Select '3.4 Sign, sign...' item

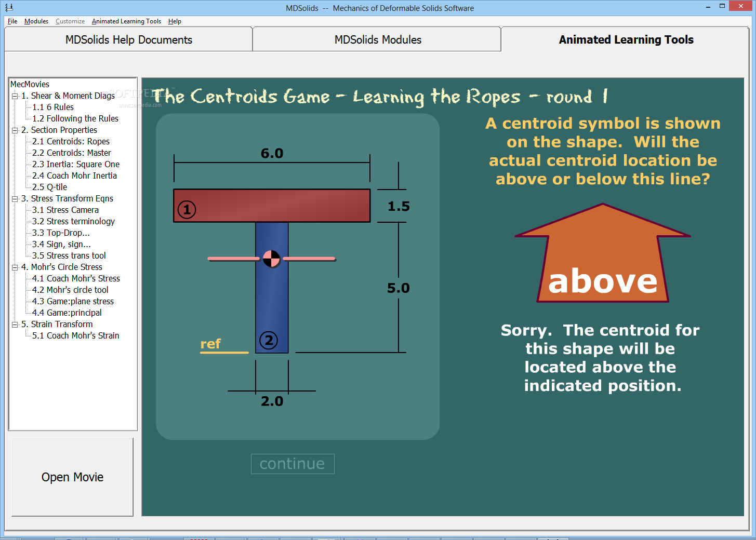click(61, 244)
